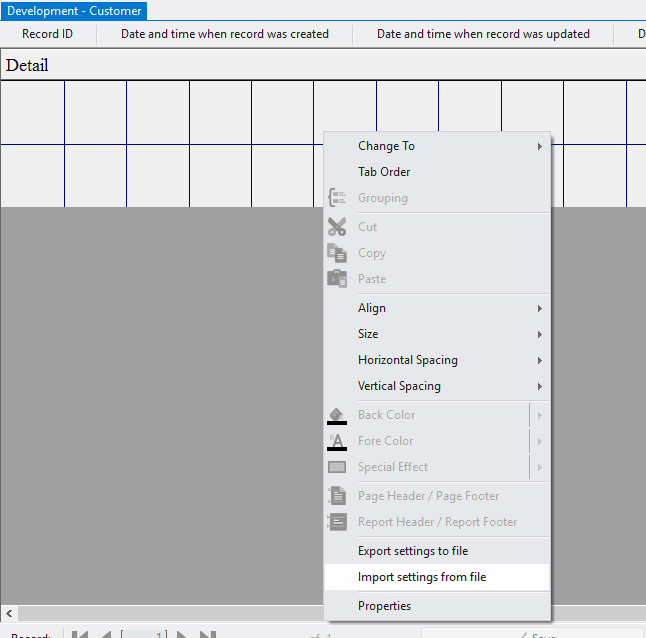646x638 pixels.
Task: Click the Grouping icon in context menu
Action: click(337, 198)
